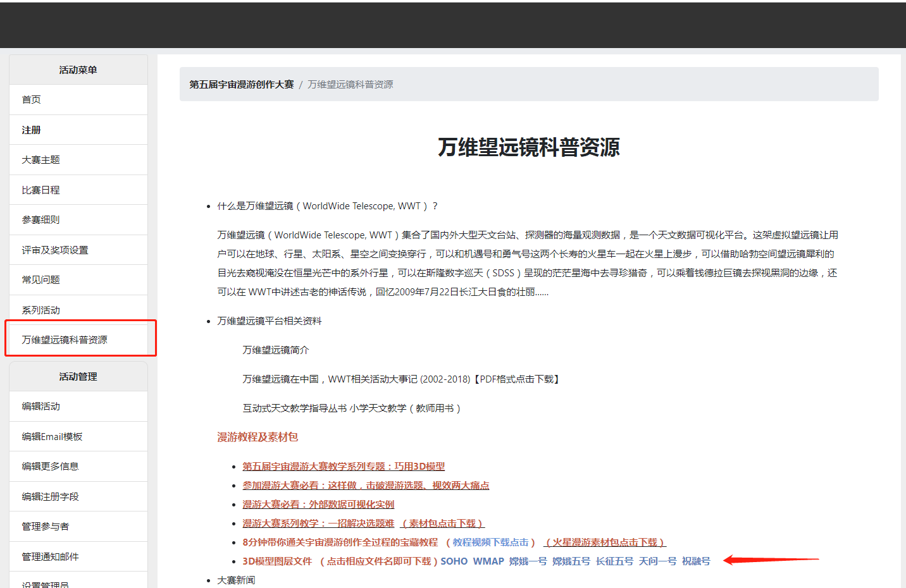
Task: Click 漫游教程及素材包 heading
Action: (x=258, y=437)
